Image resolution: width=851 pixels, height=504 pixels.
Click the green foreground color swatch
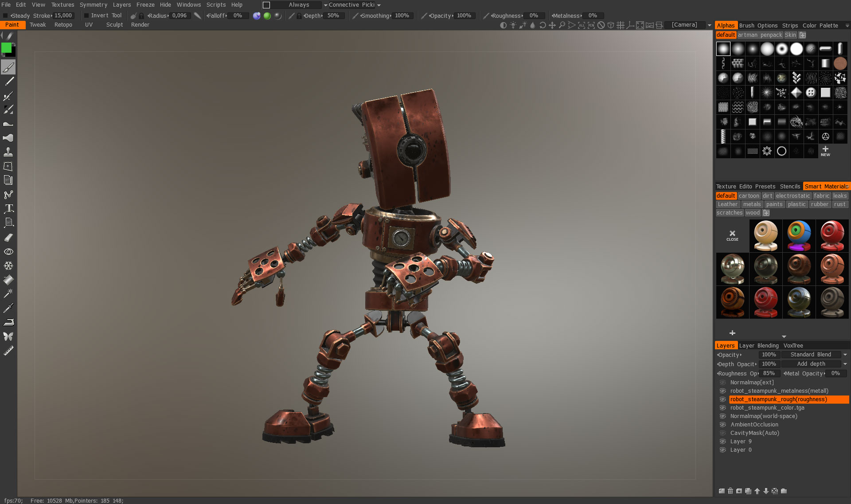(x=6, y=48)
